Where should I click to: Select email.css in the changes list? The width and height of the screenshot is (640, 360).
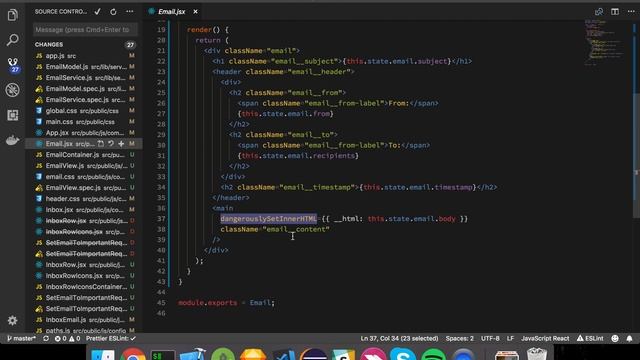click(x=84, y=177)
